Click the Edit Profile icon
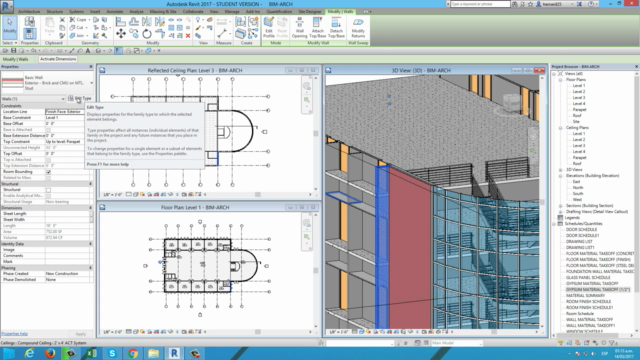640x360 pixels. point(269,27)
